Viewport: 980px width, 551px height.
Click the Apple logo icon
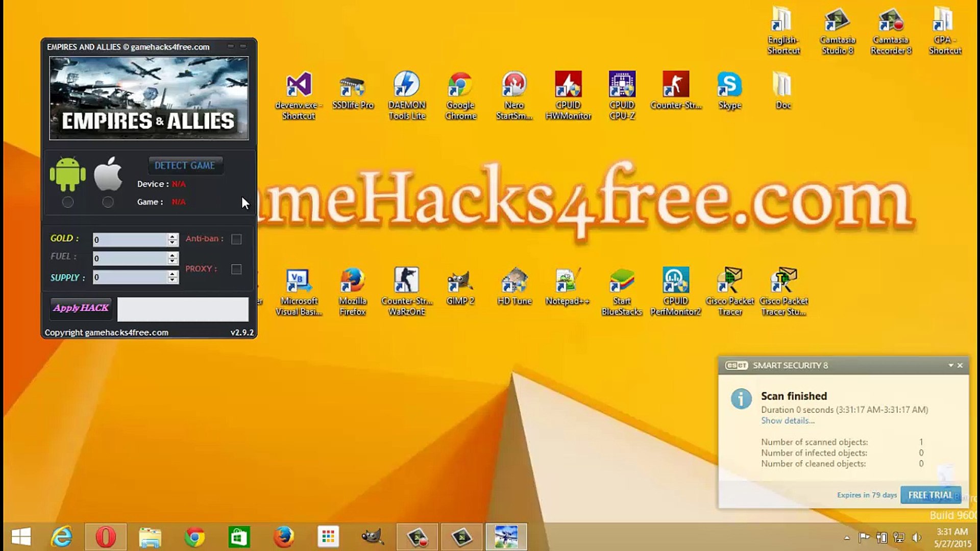[x=108, y=174]
